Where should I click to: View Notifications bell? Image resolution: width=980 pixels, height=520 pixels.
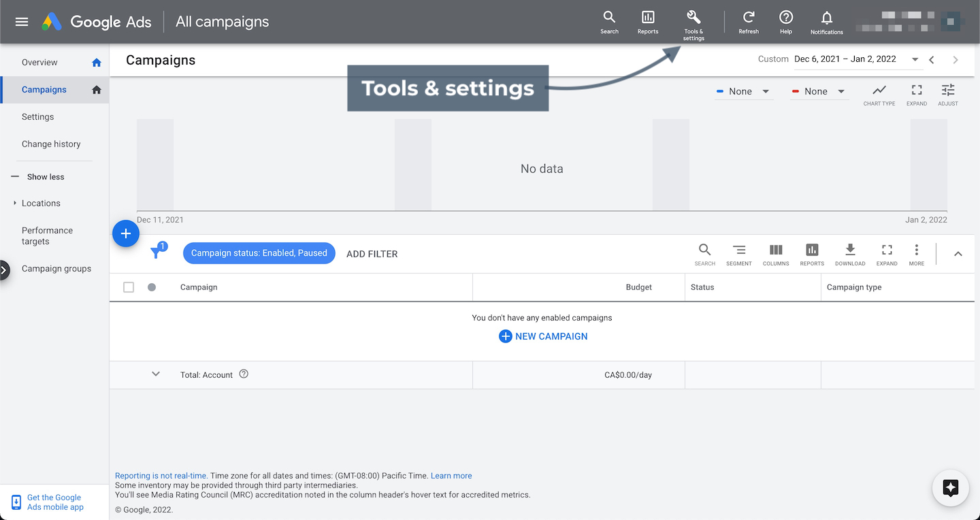[x=827, y=22]
